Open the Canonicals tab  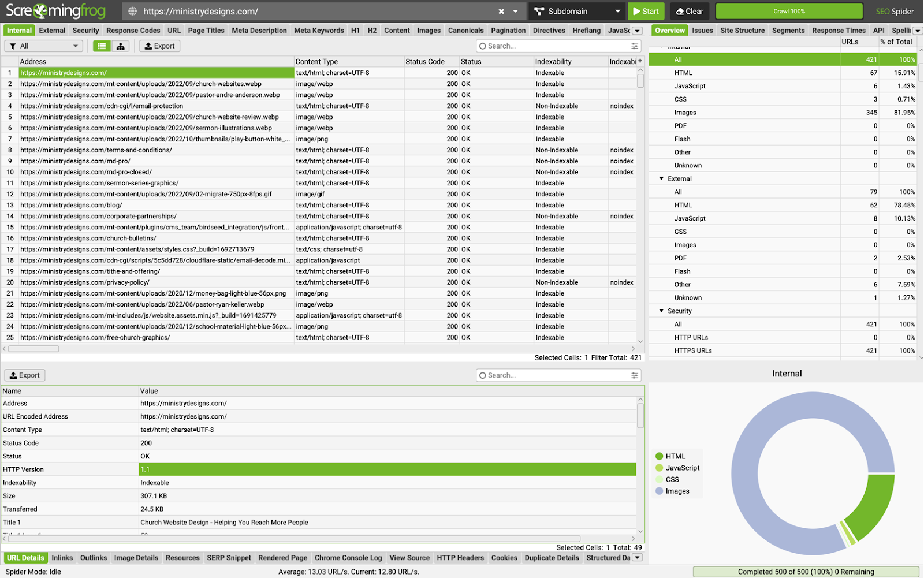(x=465, y=31)
